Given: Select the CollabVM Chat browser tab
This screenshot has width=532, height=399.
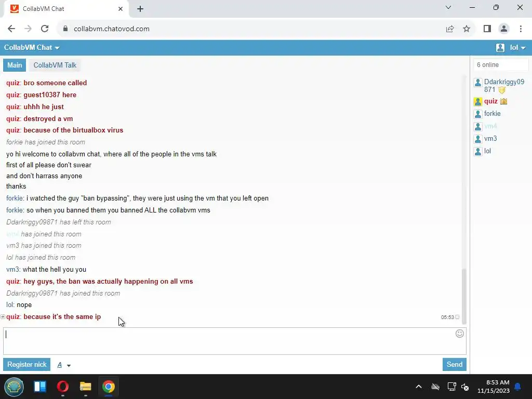Looking at the screenshot, I should (x=66, y=9).
